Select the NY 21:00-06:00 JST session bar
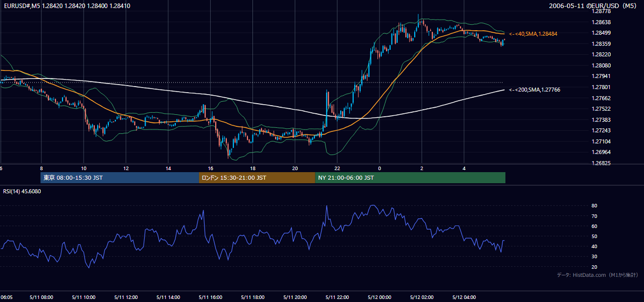644x302 pixels. 410,178
